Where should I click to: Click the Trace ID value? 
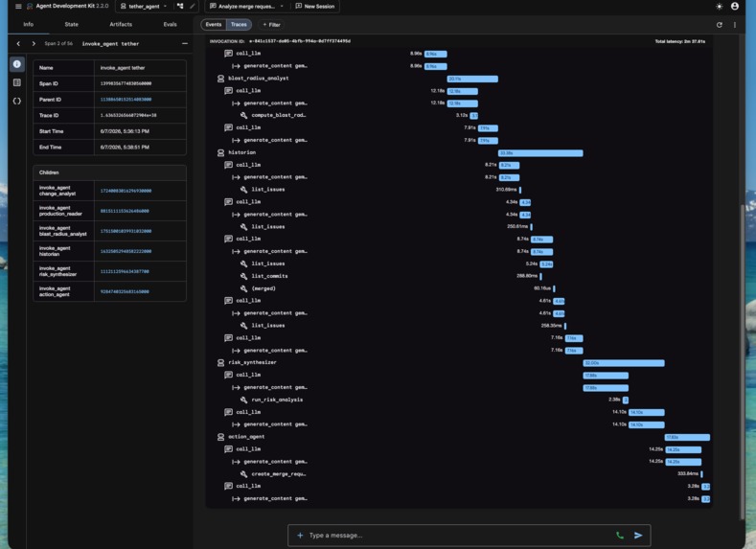point(128,115)
